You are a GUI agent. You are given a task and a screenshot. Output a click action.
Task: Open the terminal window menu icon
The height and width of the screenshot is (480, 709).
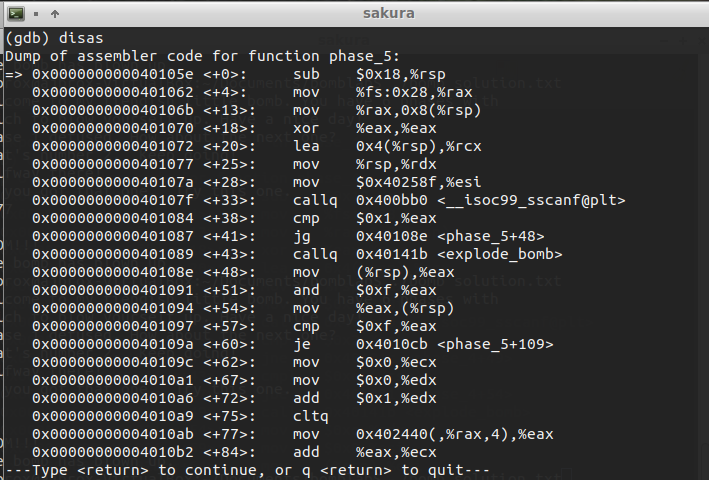tap(16, 14)
